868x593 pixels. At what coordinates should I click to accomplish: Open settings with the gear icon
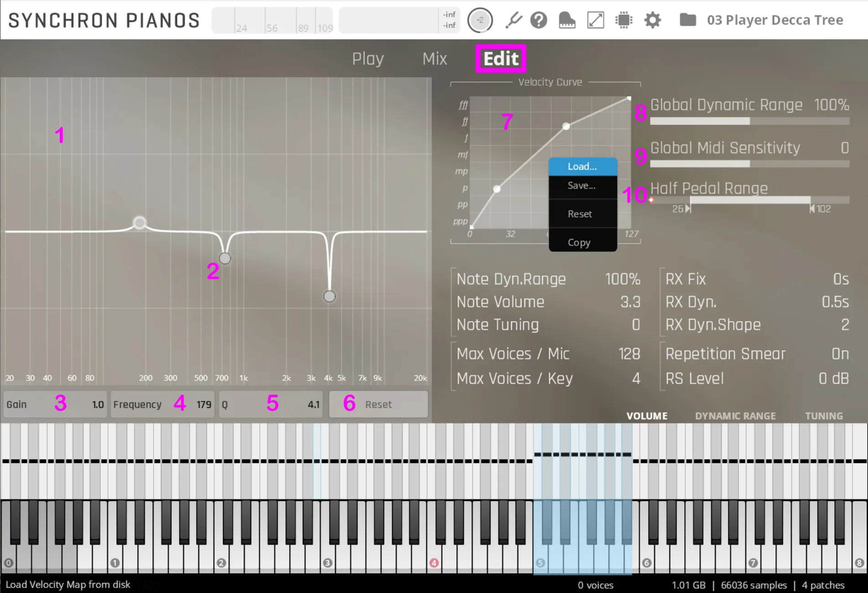click(x=652, y=20)
